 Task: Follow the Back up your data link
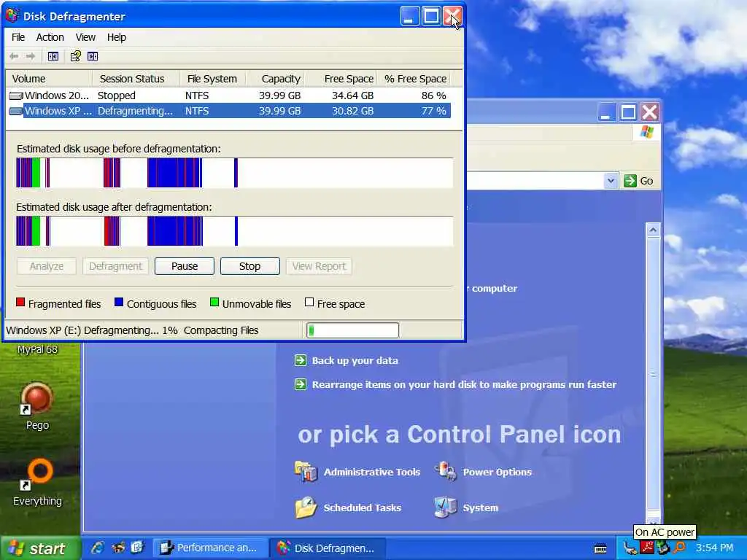click(355, 360)
